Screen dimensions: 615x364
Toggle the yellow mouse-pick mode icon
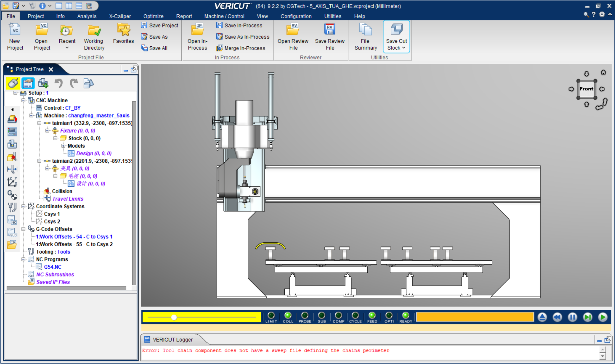pyautogui.click(x=13, y=83)
